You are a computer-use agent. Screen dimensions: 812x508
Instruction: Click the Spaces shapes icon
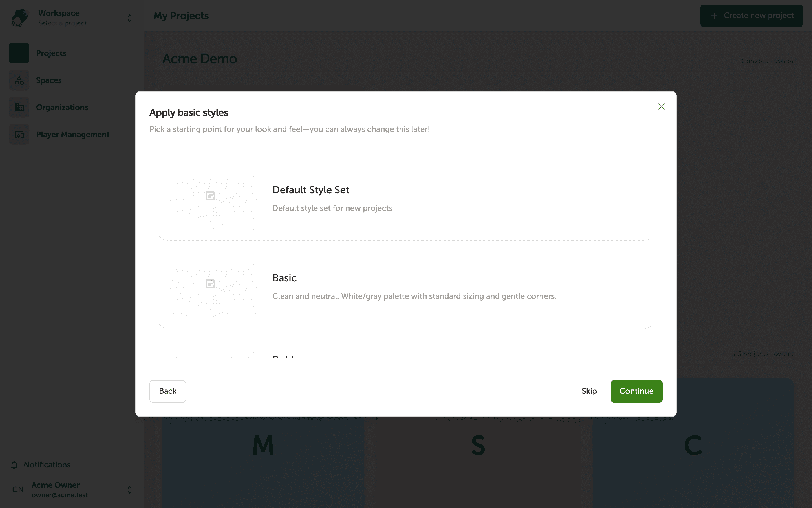pyautogui.click(x=19, y=80)
